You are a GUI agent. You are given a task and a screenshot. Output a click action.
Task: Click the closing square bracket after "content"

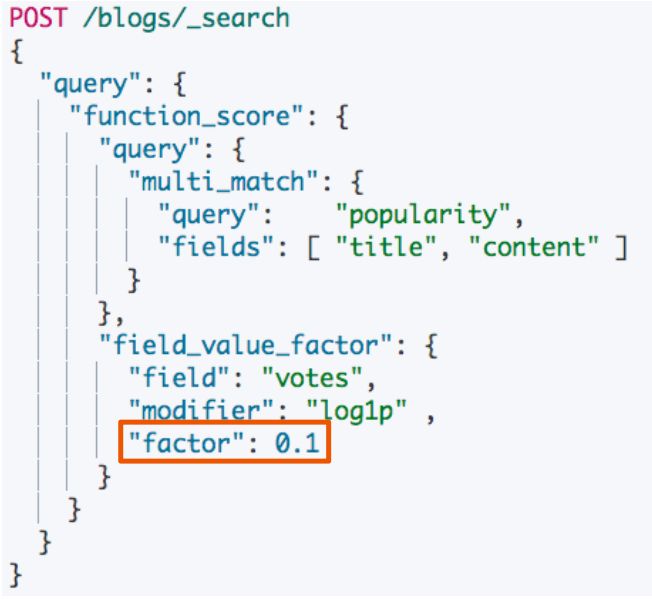620,247
